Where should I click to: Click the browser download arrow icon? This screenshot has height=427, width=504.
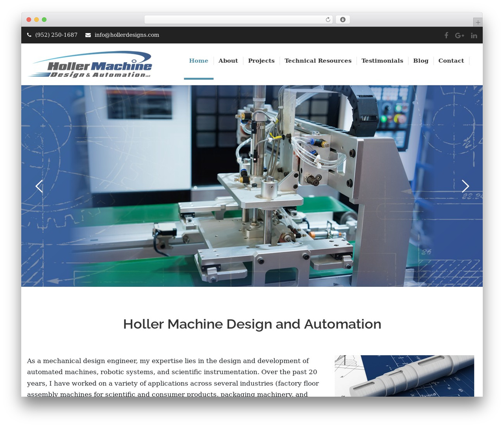[343, 20]
